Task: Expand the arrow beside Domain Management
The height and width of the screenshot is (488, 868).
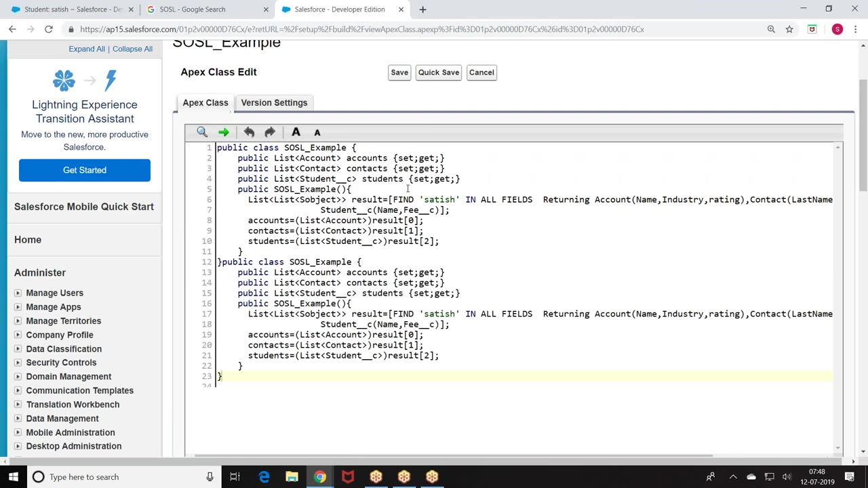Action: (x=18, y=377)
